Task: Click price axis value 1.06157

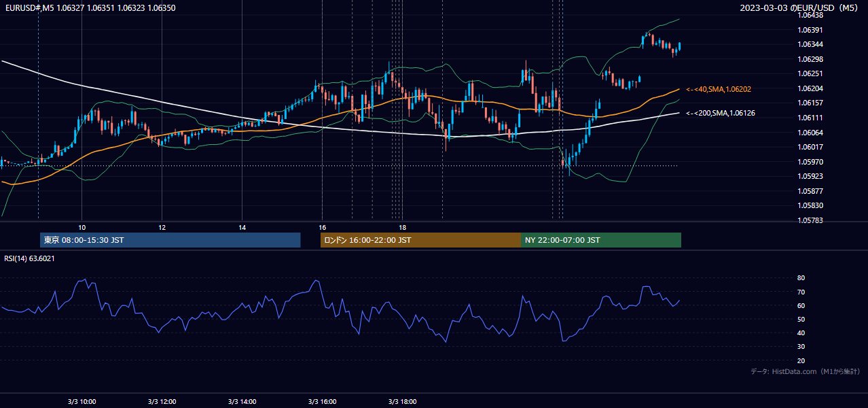Action: [x=810, y=103]
